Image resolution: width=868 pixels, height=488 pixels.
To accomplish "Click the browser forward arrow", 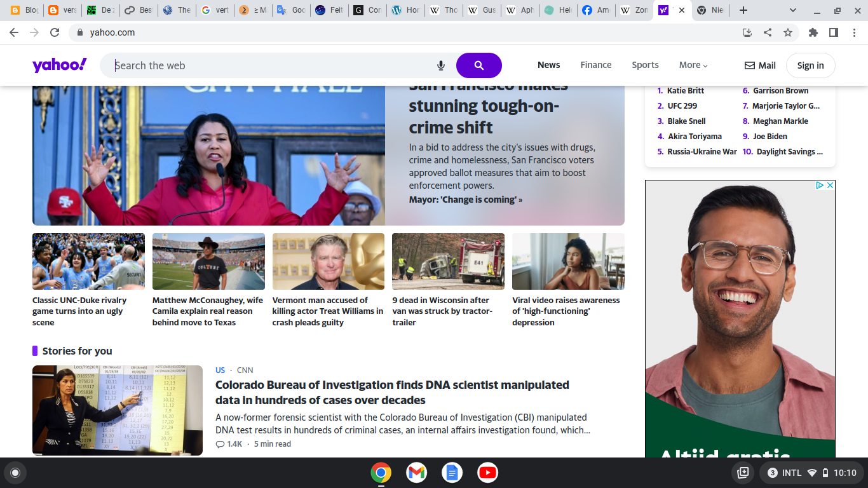I will click(34, 32).
